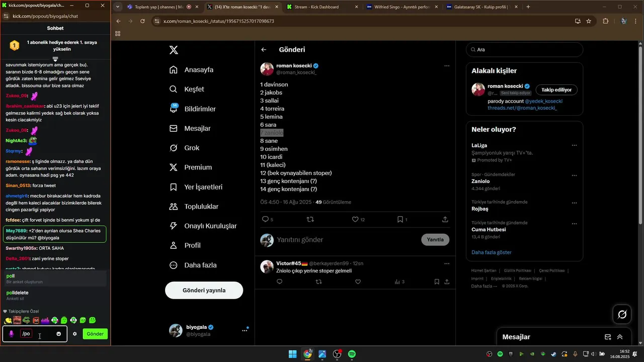Click the Ara search field

[524, 50]
